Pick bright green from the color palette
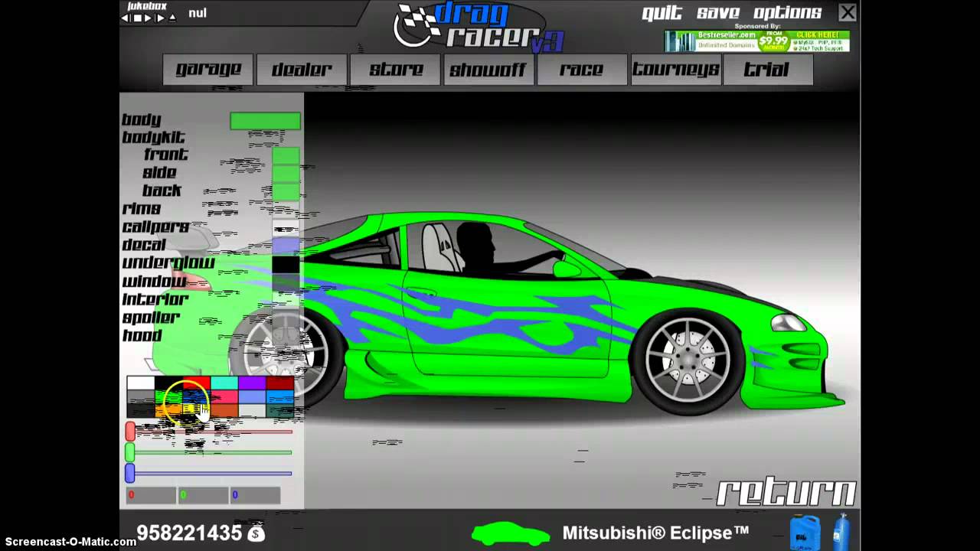Image resolution: width=980 pixels, height=551 pixels. pos(168,397)
